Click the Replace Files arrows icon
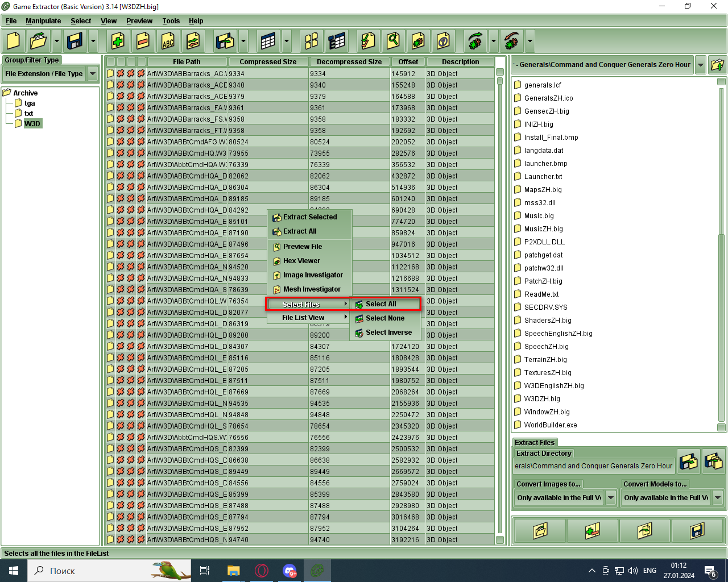The image size is (728, 582). pyautogui.click(x=193, y=41)
